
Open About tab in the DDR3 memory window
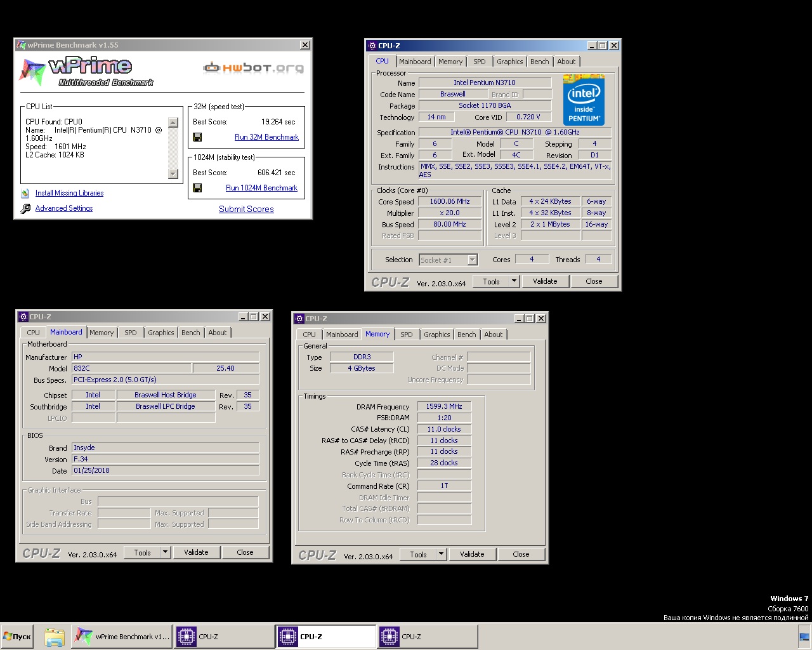tap(494, 335)
